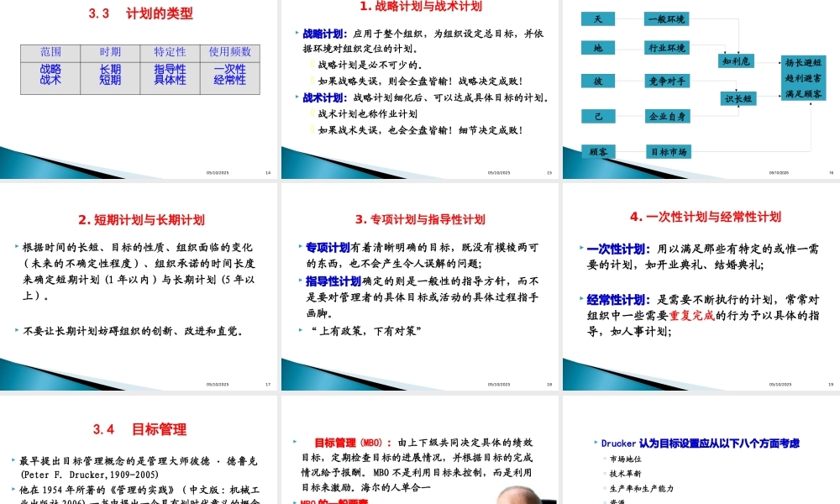Screen dimensions: 840x504
Task: Select the 一次性计划与经常性计划 slide
Action: [x=701, y=287]
